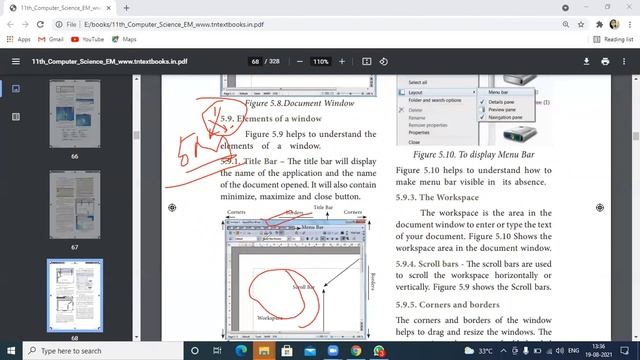This screenshot has height=360, width=640.
Task: Open address bar zoom magnifier icon
Action: (566, 24)
